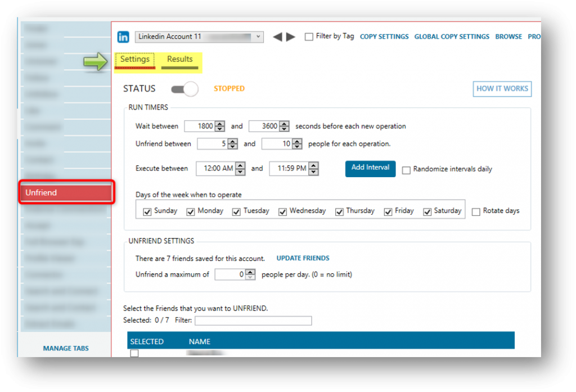Enable the Filter by Tag checkbox

coord(309,37)
